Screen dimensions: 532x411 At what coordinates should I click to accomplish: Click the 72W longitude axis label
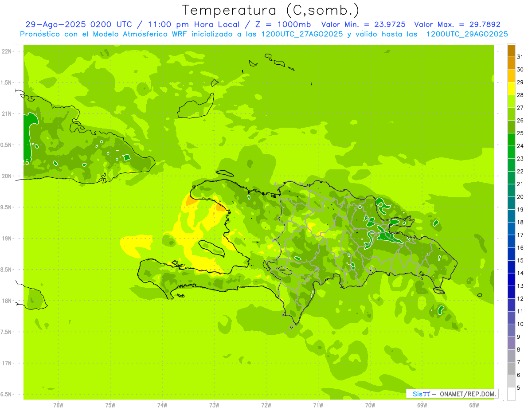(266, 405)
